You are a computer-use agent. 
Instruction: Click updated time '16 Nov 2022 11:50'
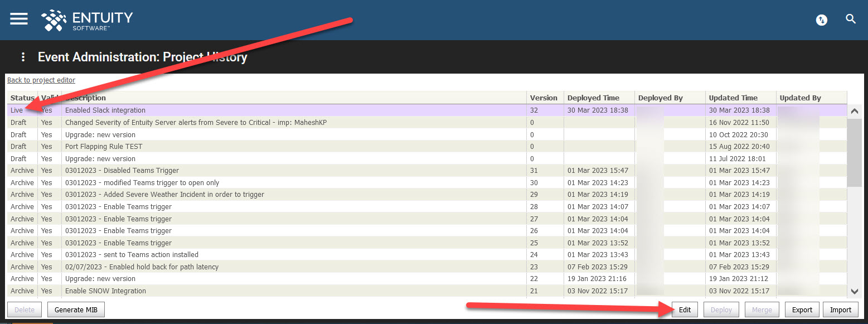[741, 123]
